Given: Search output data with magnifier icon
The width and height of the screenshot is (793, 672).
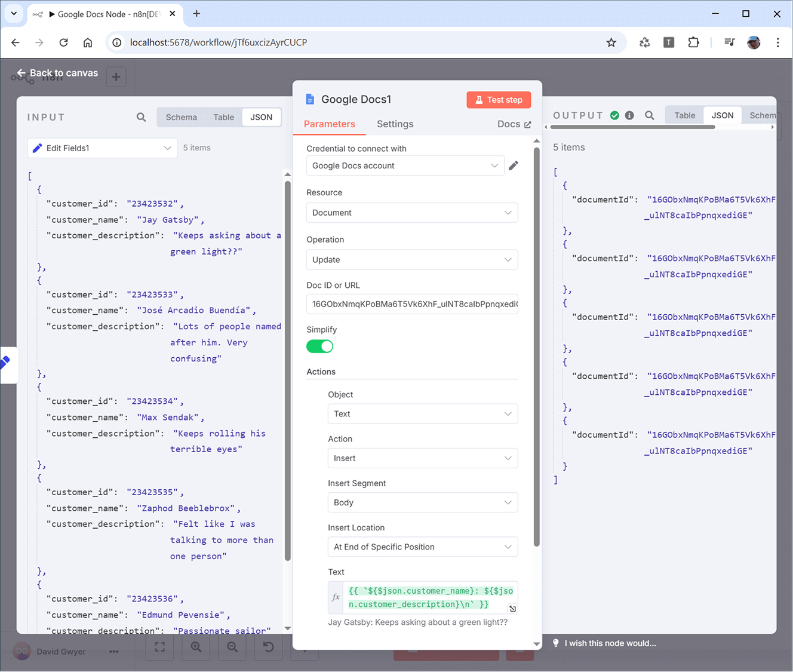Looking at the screenshot, I should click(649, 115).
